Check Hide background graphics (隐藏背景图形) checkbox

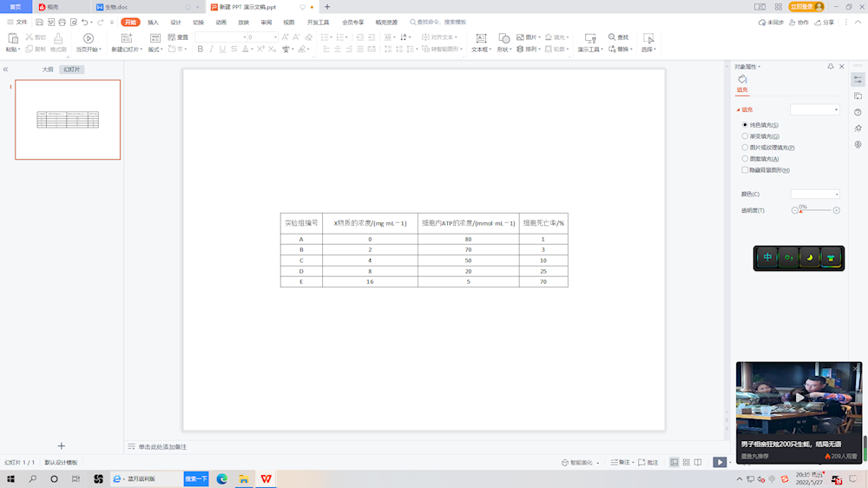point(745,170)
